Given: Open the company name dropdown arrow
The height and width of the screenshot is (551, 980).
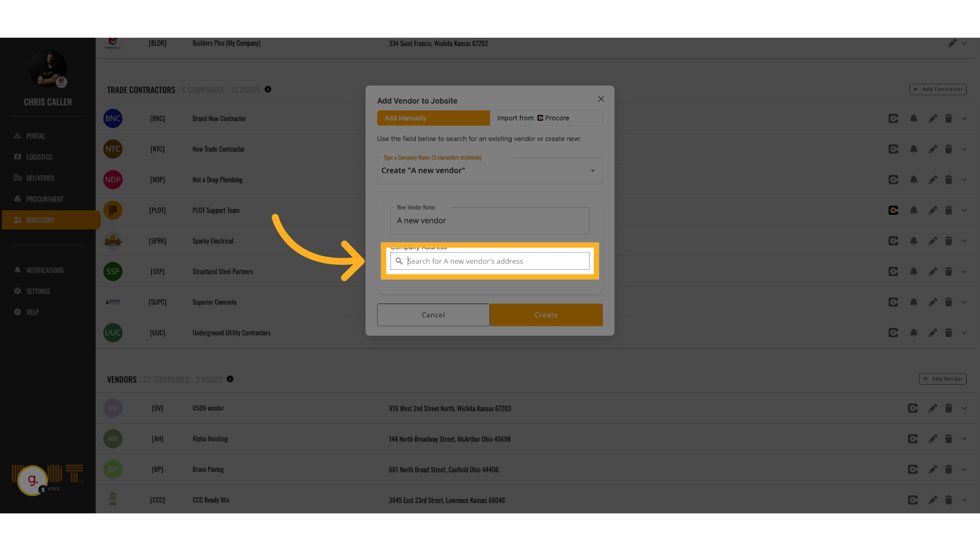Looking at the screenshot, I should point(593,171).
